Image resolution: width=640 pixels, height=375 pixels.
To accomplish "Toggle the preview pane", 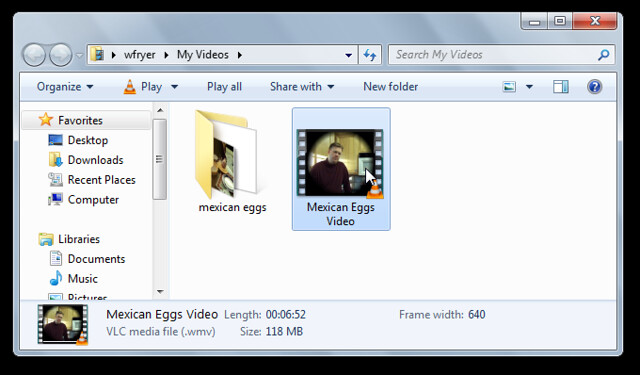I will 561,87.
